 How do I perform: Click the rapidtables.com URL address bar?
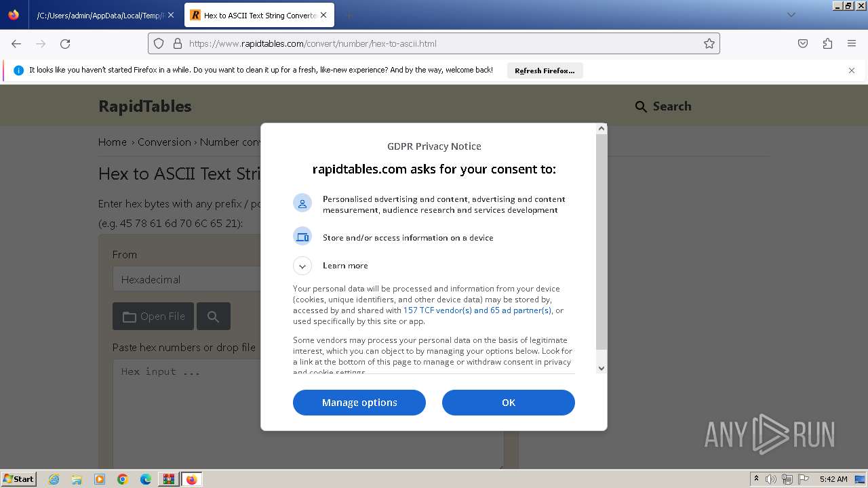(434, 43)
